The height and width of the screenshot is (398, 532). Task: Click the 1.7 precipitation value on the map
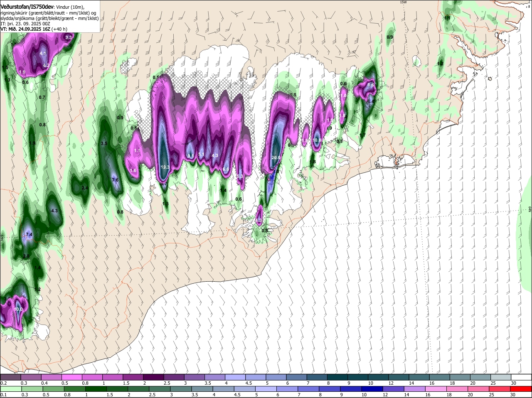pos(362,135)
